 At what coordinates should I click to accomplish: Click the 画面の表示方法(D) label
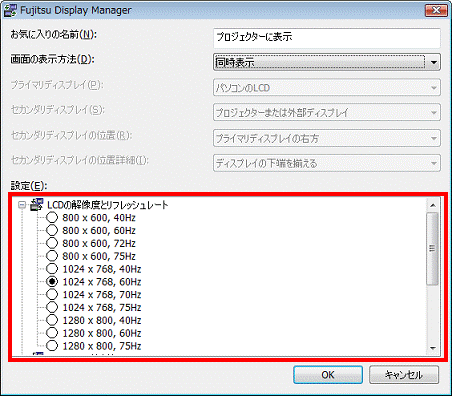click(x=52, y=59)
